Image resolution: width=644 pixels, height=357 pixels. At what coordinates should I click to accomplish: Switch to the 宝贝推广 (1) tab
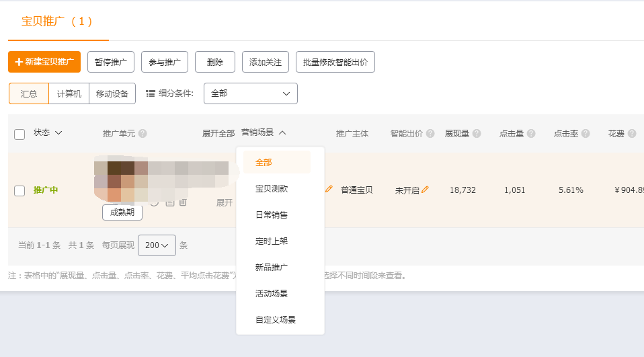(x=57, y=22)
